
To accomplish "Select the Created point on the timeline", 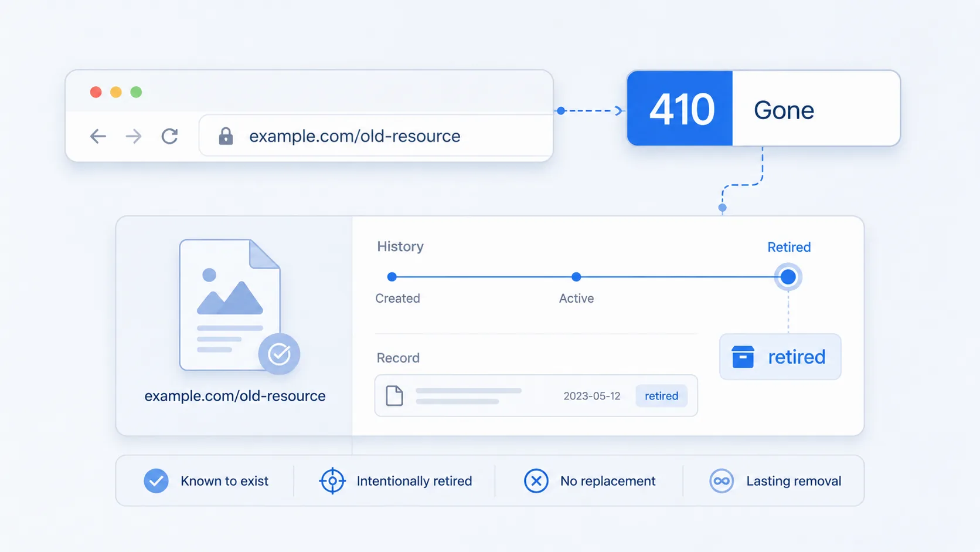I will 392,277.
